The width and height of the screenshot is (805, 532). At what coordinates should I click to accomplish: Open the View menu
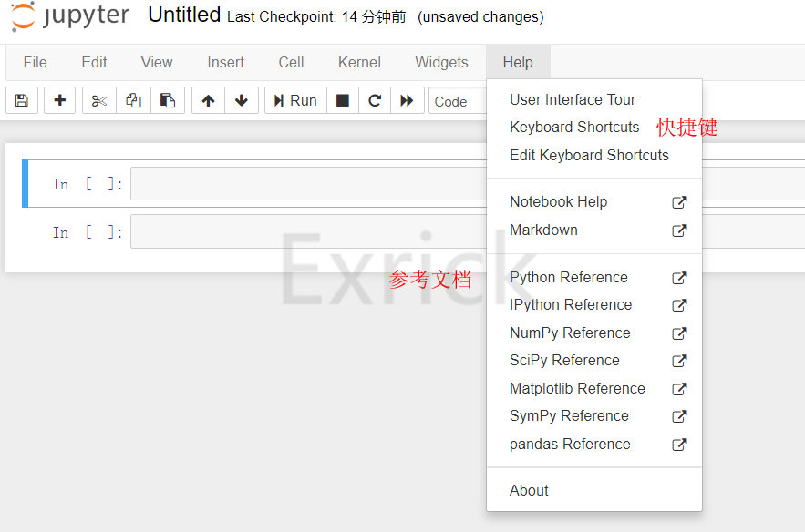click(x=157, y=63)
